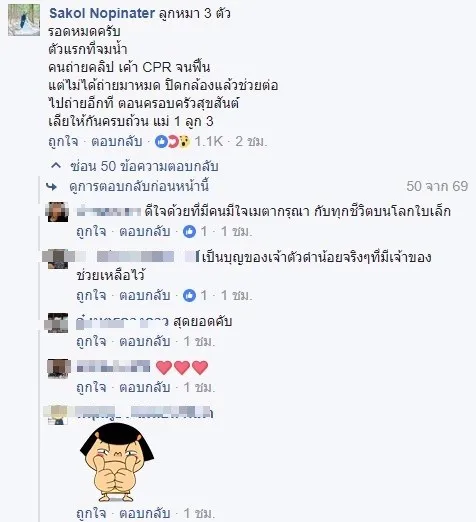Click the like-count thumb icon on เป็นบุญของเจ้าตัวดำน้อย reply
Screen dimensions: 476x522
[189, 295]
